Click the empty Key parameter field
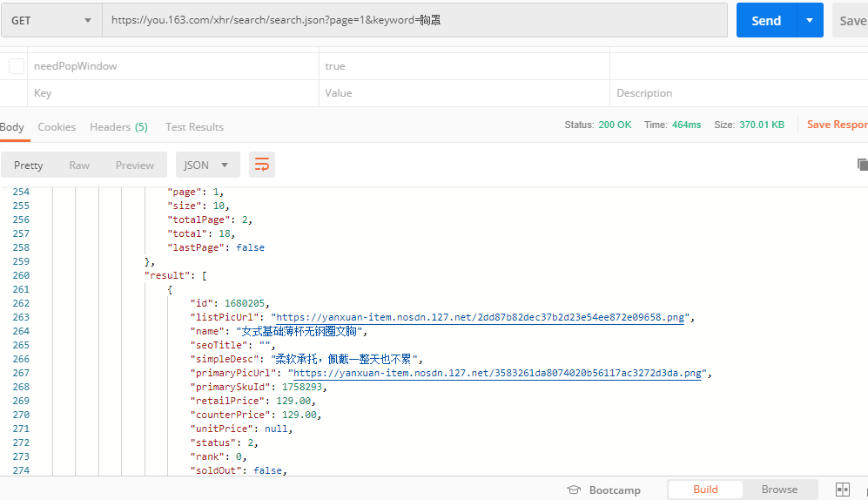868x500 pixels. pos(174,93)
